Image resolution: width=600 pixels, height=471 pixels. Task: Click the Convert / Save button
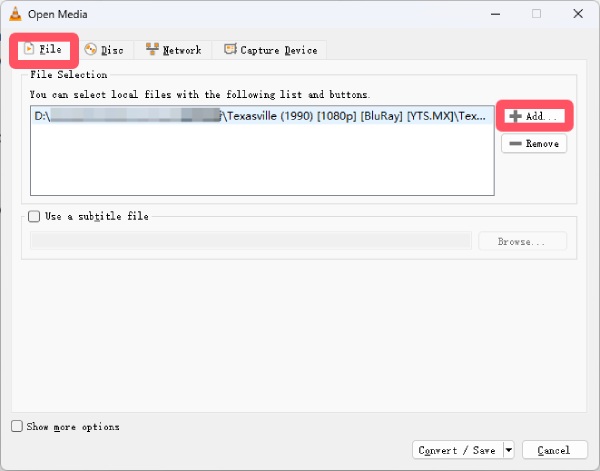[457, 450]
